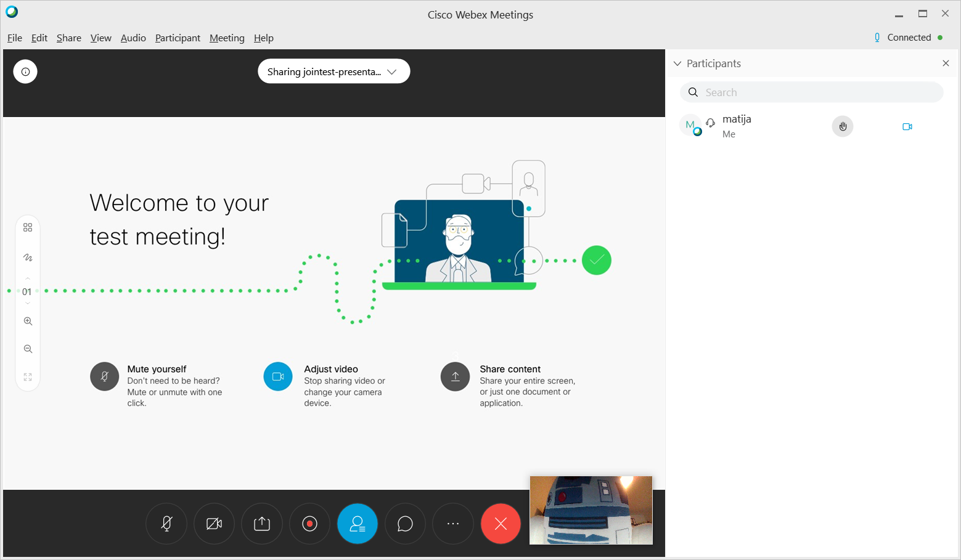Click the Welcome to your test meeting heading

pos(179,220)
